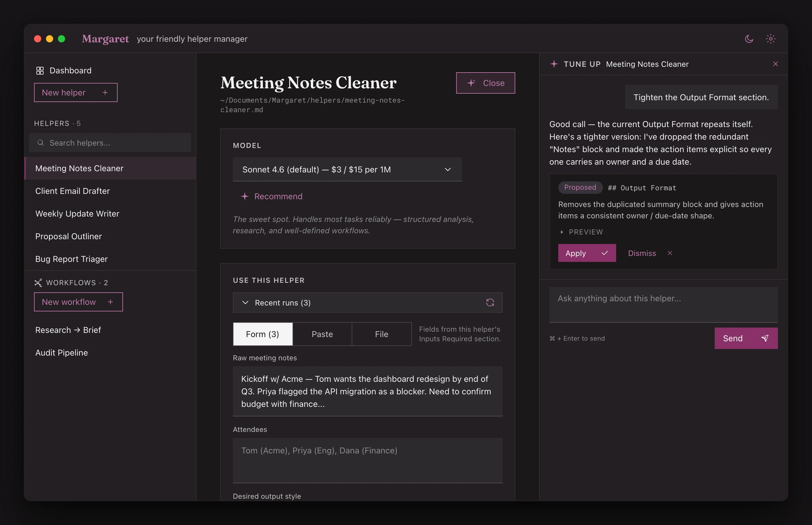Click the HELPERS · 5 section label
The image size is (812, 525).
point(57,123)
